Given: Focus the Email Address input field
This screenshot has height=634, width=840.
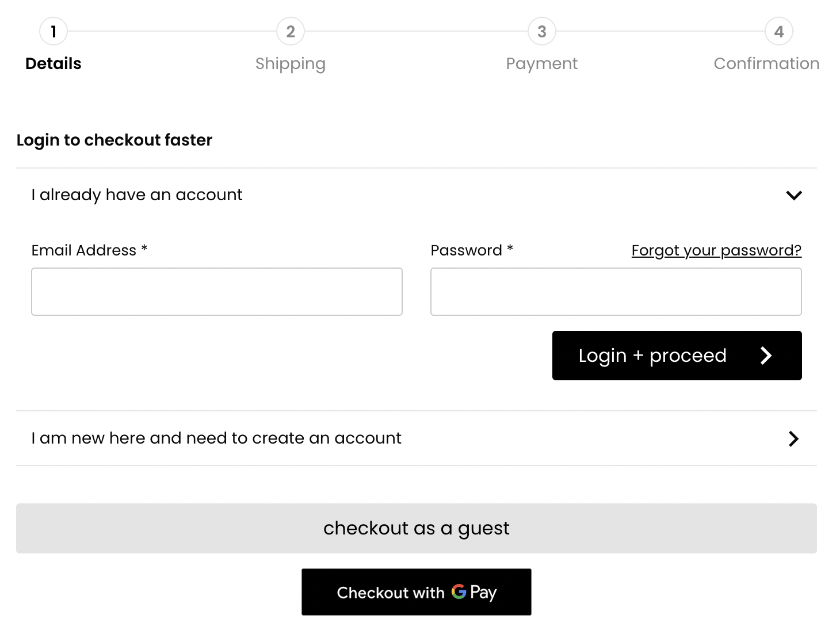Looking at the screenshot, I should tap(217, 292).
